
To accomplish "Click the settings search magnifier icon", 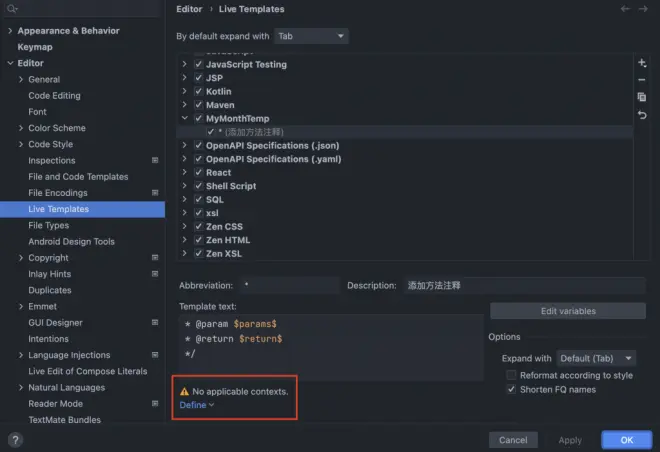I will click(x=12, y=8).
